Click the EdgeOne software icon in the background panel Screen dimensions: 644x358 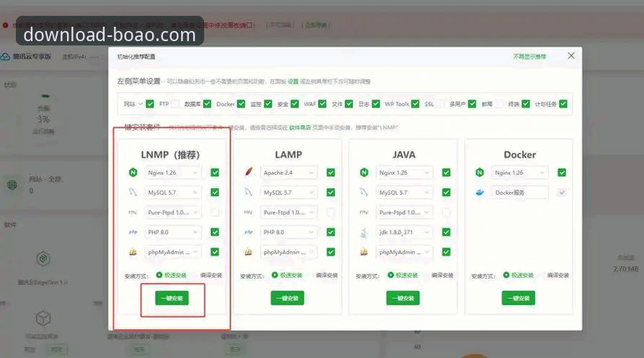pos(43,259)
